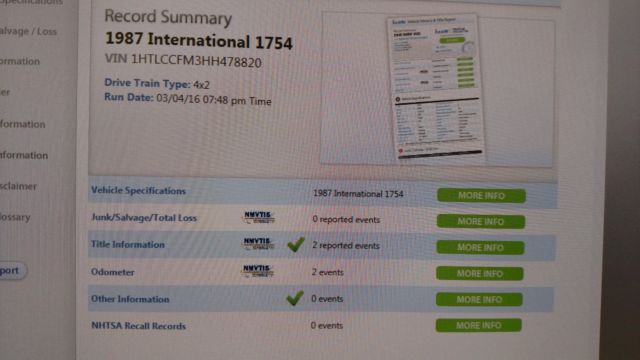Open the sample report thumbnail image
Screen dimensions: 640x360
(x=435, y=88)
